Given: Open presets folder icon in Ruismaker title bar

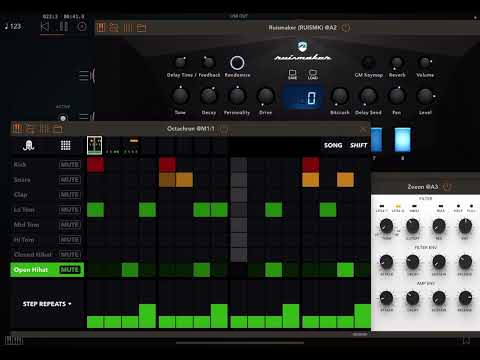Looking at the screenshot, I should 142,27.
